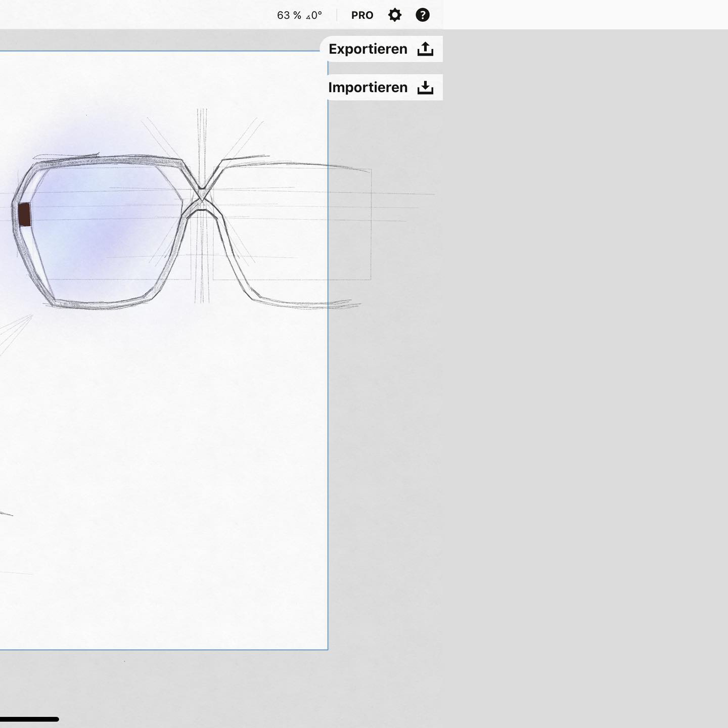728x728 pixels.
Task: Tap the gray strip below the canvas
Action: click(202, 682)
